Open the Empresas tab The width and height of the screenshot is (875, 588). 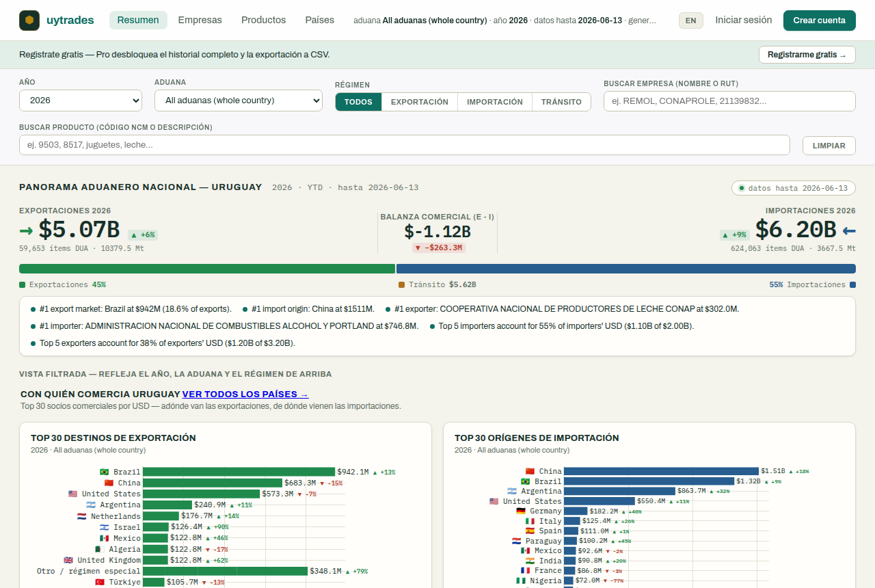200,20
